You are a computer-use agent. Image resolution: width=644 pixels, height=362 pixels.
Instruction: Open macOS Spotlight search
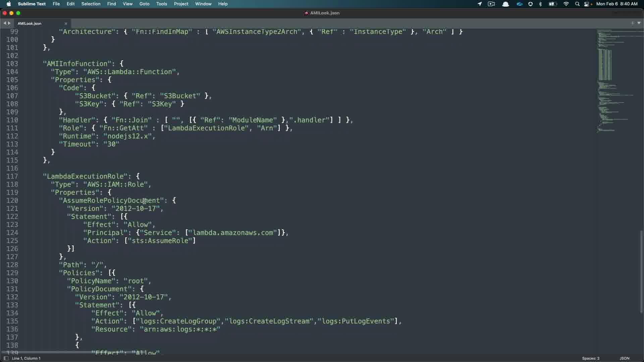coord(577,4)
